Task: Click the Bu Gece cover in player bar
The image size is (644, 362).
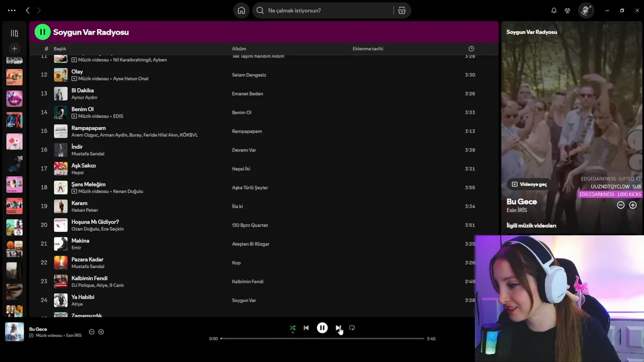Action: 15,332
